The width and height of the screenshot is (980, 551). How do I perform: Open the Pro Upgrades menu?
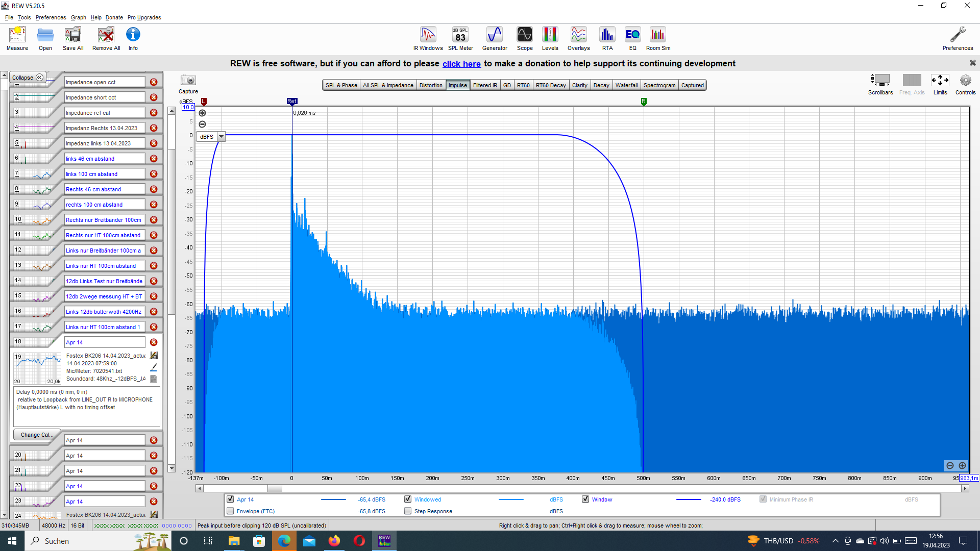(x=144, y=17)
